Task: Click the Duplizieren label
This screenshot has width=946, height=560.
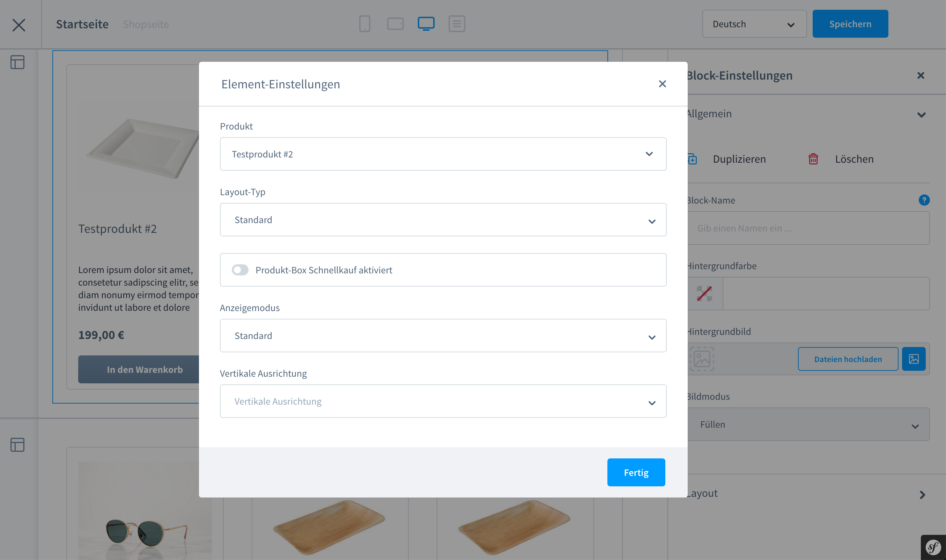Action: coord(739,159)
